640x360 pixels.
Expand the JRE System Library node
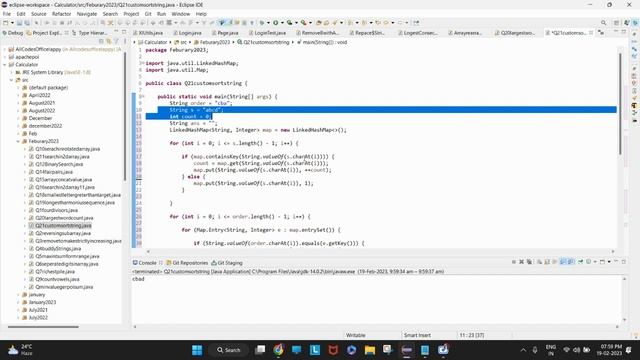click(x=11, y=72)
